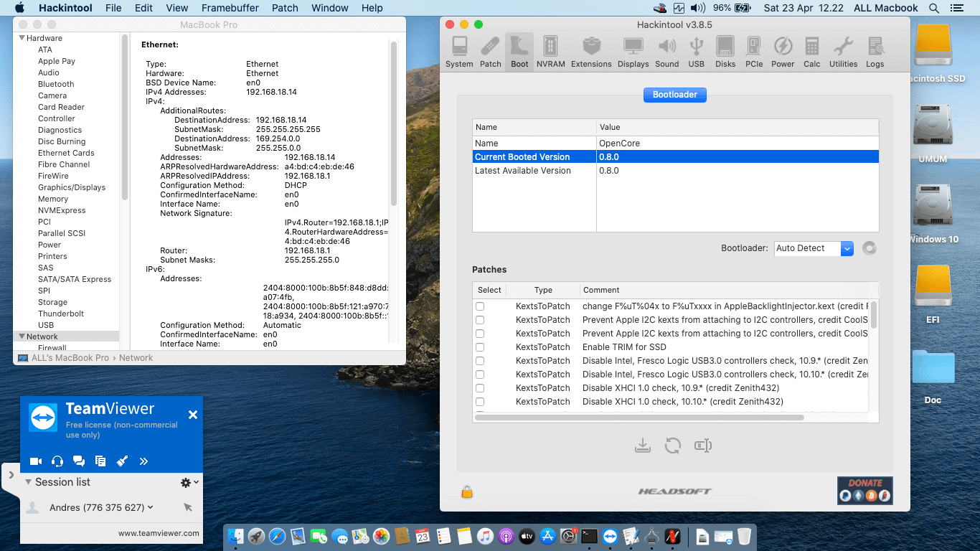Collapse the Hardware tree section
The width and height of the screenshot is (980, 551).
click(x=22, y=38)
